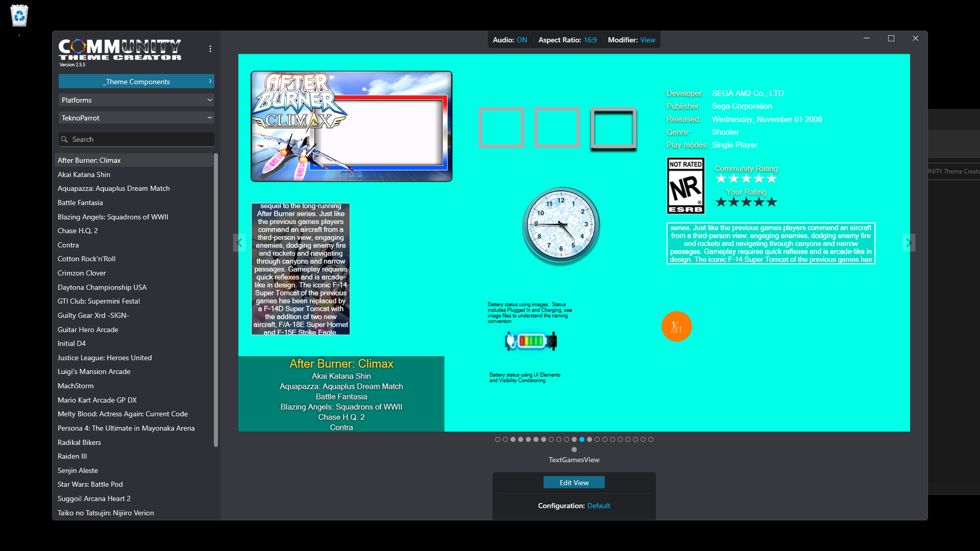The width and height of the screenshot is (980, 551).
Task: Select GTI Club: Supermini Festa!
Action: (134, 301)
